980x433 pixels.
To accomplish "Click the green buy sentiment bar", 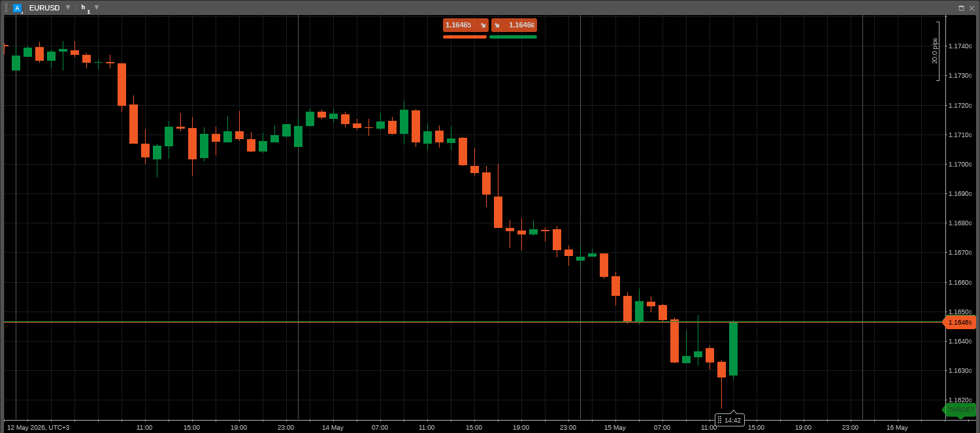I will click(513, 37).
